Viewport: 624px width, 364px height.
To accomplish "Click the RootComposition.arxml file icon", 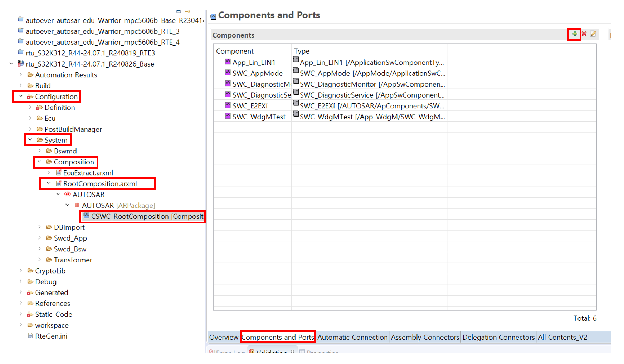I will point(59,183).
